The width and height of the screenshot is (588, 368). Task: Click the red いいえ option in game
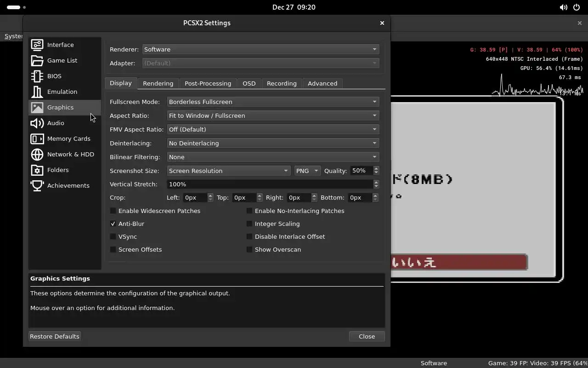click(x=459, y=262)
